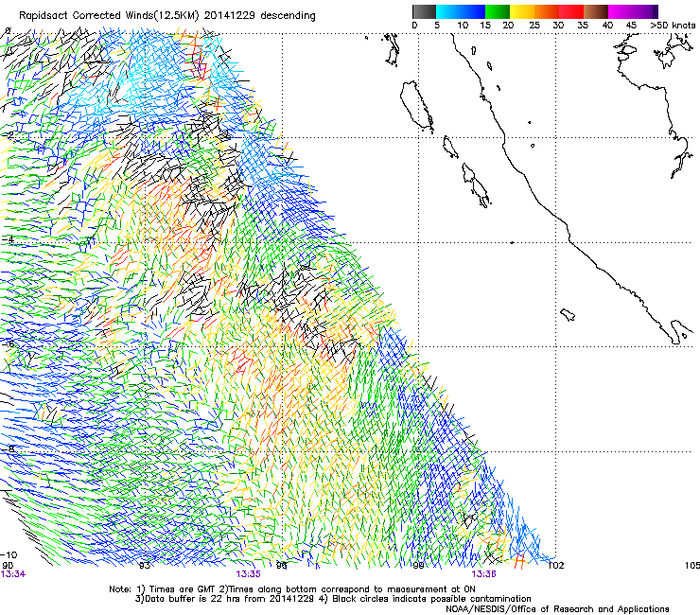Click the '-8' latitude axis label
700x615 pixels.
(x=8, y=448)
